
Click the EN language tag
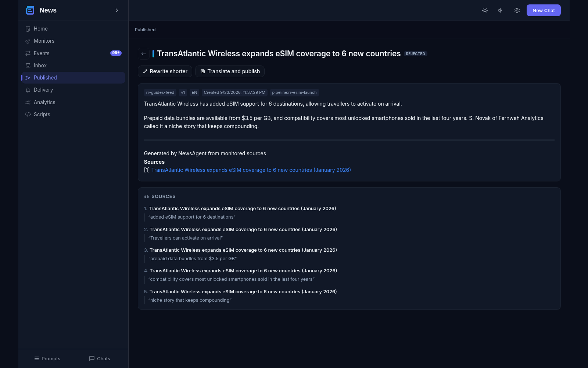click(194, 92)
